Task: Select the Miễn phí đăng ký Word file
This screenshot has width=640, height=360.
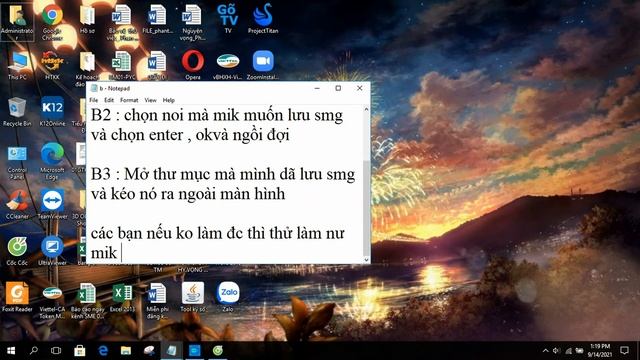Action: (157, 301)
